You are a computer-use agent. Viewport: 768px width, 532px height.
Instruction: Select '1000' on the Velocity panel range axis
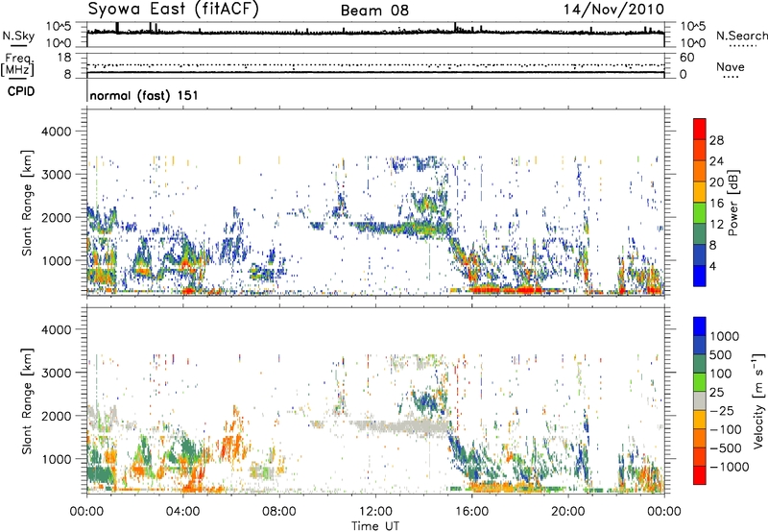click(x=56, y=459)
